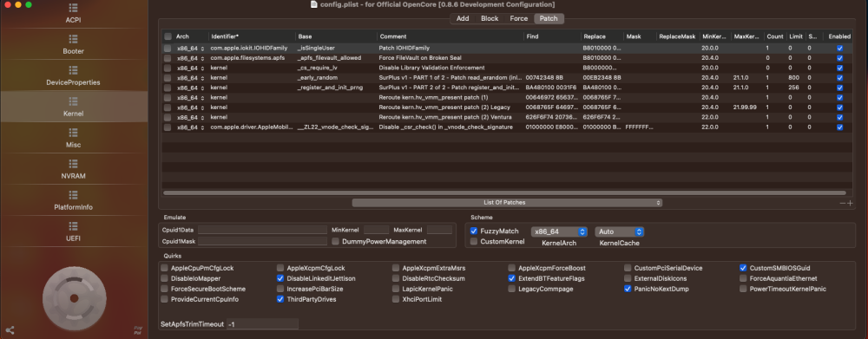Enable the AppleXcpmCfgLock quirk
This screenshot has width=868, height=339.
(280, 268)
